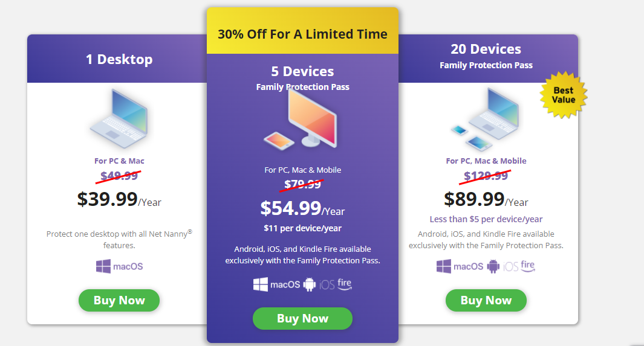Click the Amazon fire logo in the 20 Devices card
644x346 pixels.
pyautogui.click(x=528, y=266)
